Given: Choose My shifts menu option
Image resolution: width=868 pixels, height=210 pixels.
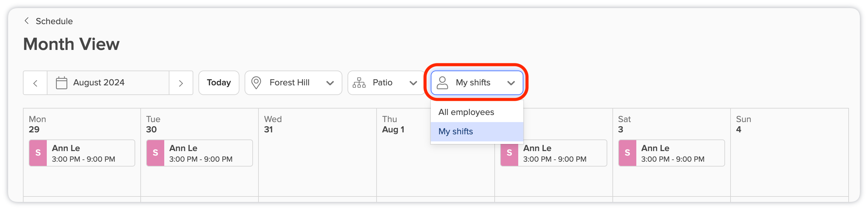Looking at the screenshot, I should (477, 132).
